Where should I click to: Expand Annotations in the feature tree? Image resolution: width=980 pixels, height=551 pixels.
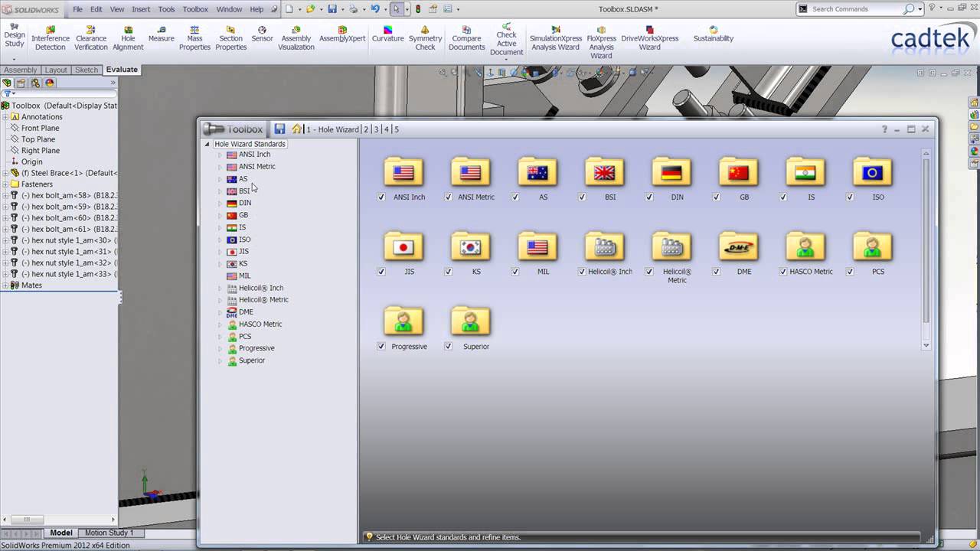point(5,117)
